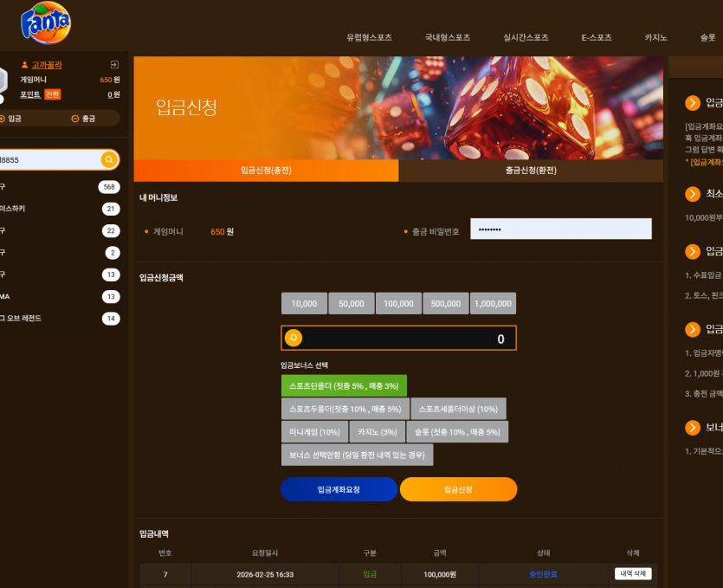Click the 출금 비밀번호 password field

tap(561, 229)
